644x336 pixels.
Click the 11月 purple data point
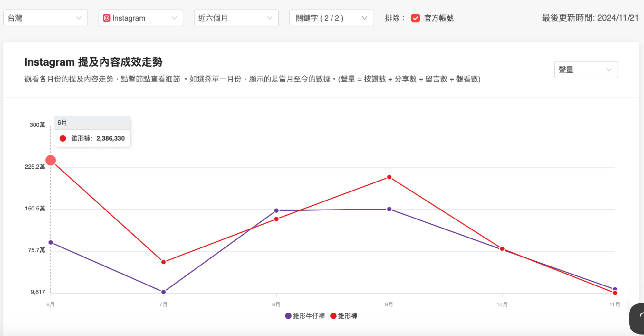pyautogui.click(x=615, y=289)
